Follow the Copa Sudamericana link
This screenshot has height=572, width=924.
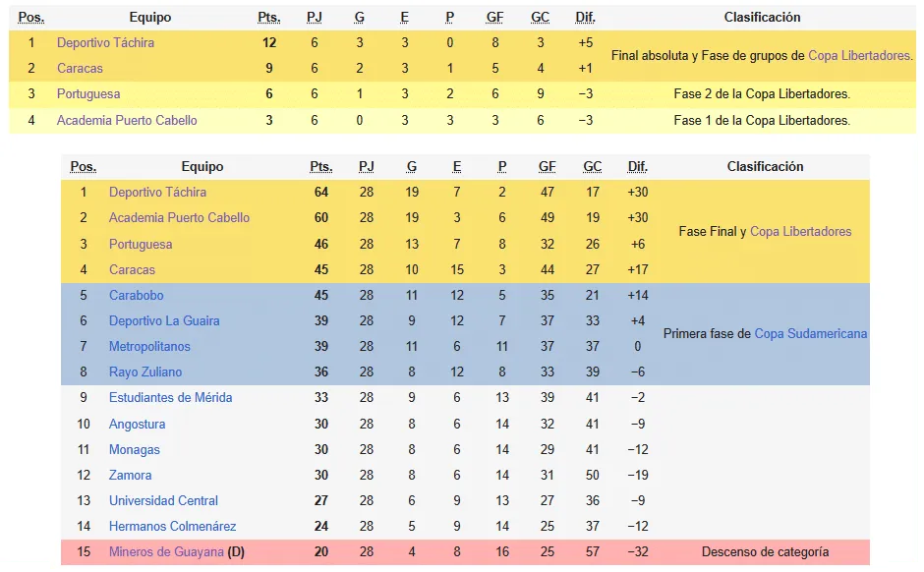point(811,334)
